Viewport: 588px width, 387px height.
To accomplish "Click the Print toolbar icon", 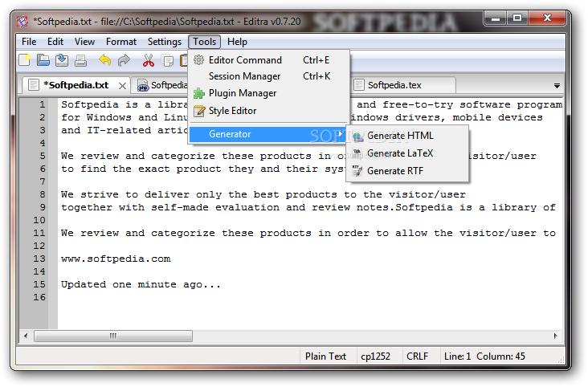I will coord(80,60).
